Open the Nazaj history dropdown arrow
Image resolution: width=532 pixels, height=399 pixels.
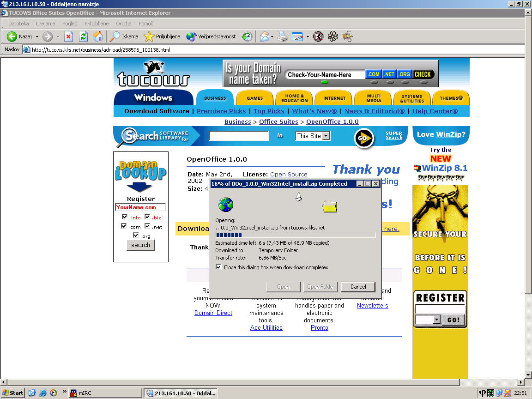coord(37,36)
